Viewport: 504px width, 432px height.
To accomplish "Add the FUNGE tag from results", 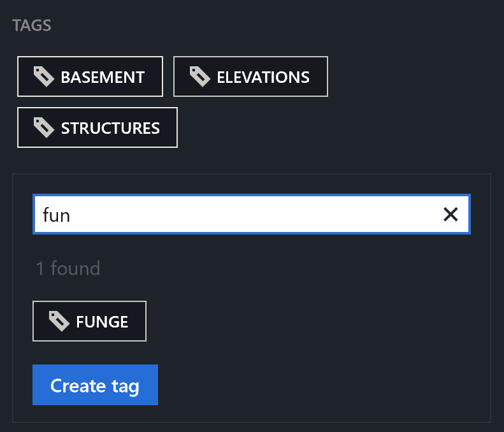I will pyautogui.click(x=89, y=321).
